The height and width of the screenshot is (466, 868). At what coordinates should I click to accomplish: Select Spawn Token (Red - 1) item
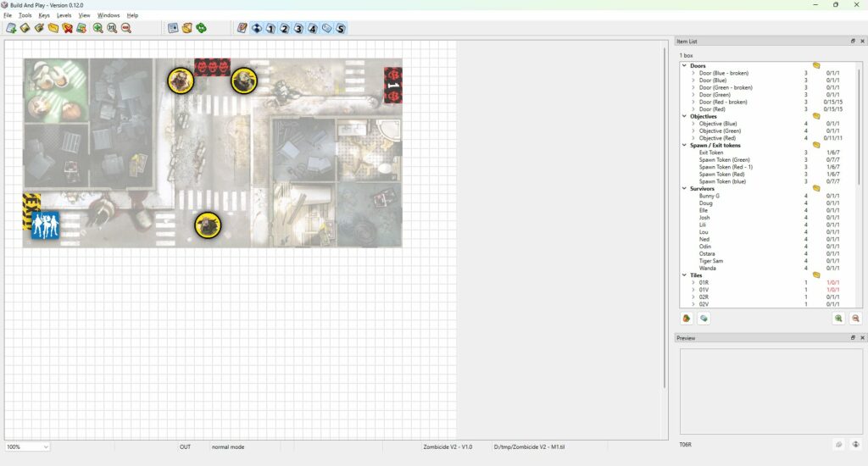[726, 167]
